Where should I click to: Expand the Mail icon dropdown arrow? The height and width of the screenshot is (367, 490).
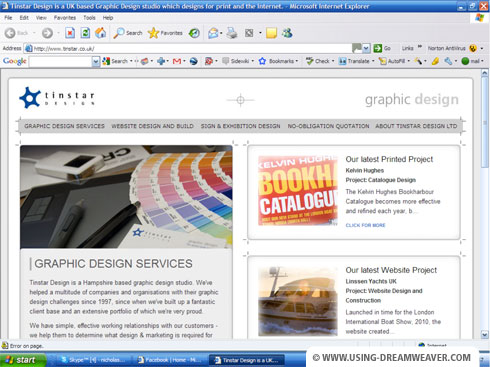[221, 33]
